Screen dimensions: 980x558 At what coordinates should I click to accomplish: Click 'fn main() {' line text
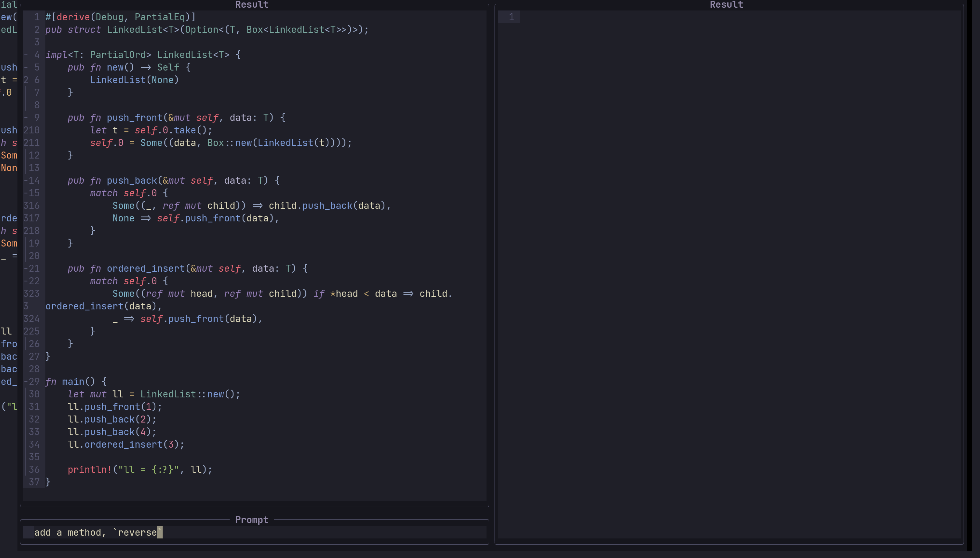pyautogui.click(x=76, y=382)
